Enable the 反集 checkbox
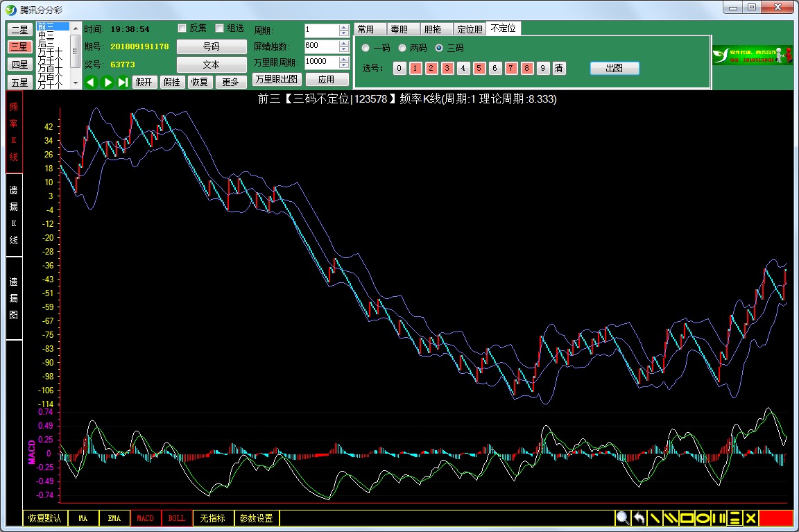 click(x=182, y=28)
